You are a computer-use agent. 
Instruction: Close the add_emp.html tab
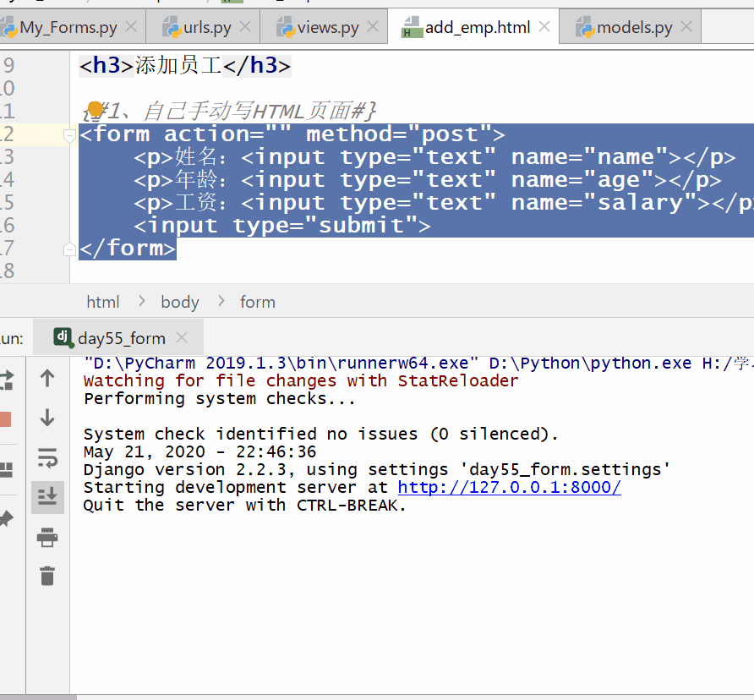pyautogui.click(x=544, y=26)
